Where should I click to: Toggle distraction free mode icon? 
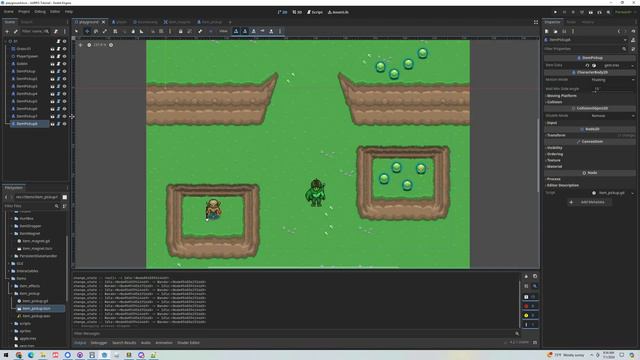[536, 22]
